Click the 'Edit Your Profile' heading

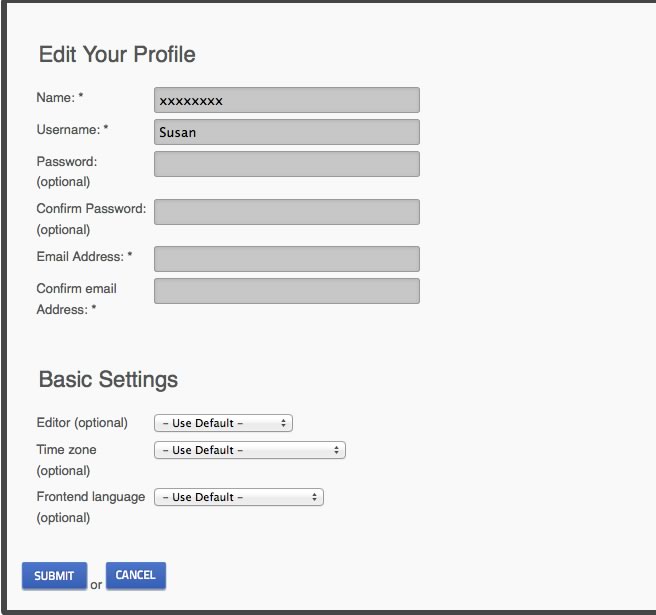coord(117,54)
